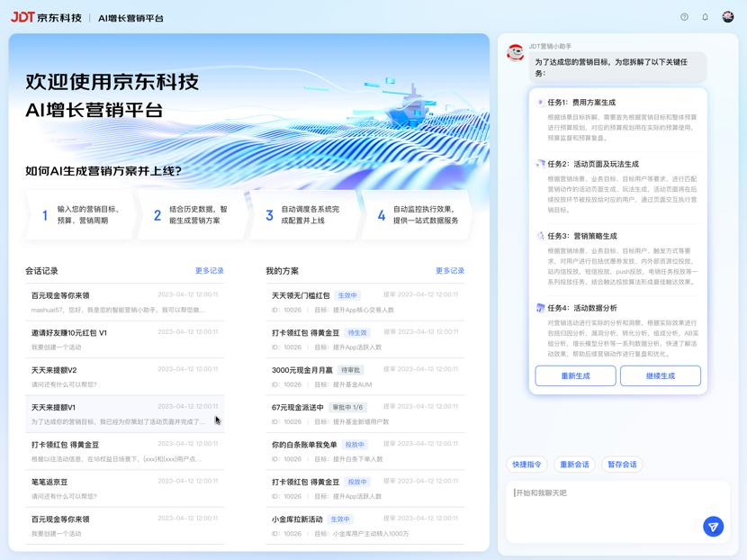
Task: Open the 天天来提额V2 conversation
Action: pos(125,376)
